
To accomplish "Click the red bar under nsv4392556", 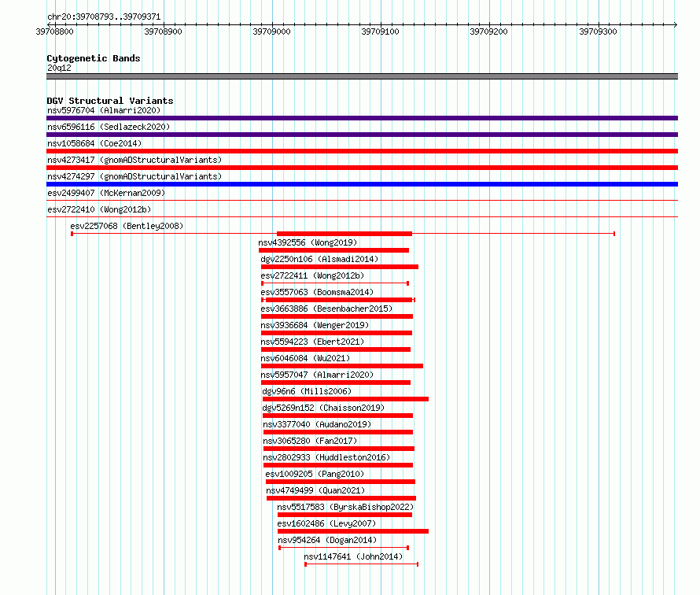I will 333,250.
